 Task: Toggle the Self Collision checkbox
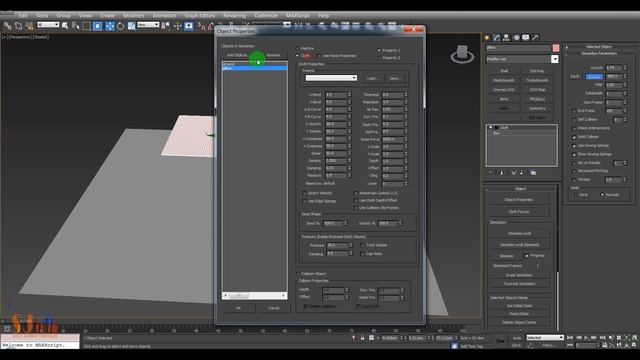point(574,120)
